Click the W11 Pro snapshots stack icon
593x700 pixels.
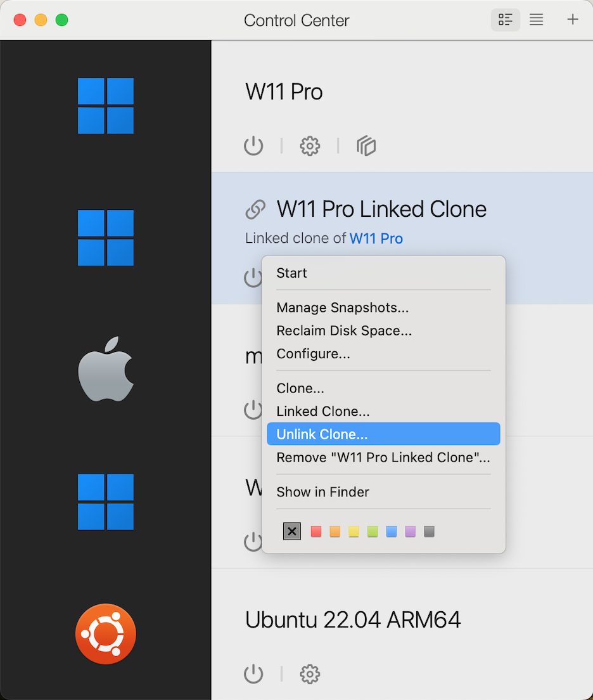click(x=366, y=146)
